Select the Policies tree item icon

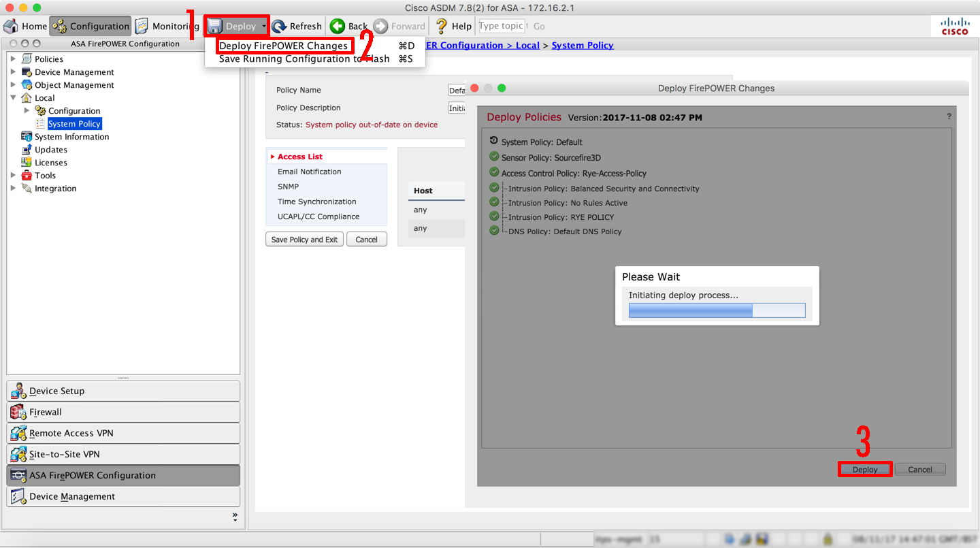(27, 59)
